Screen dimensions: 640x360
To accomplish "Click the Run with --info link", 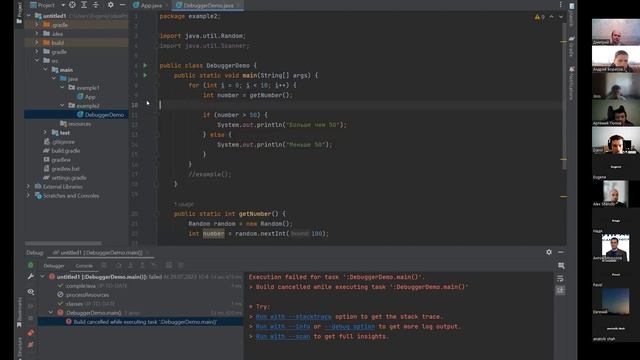I will pos(282,327).
